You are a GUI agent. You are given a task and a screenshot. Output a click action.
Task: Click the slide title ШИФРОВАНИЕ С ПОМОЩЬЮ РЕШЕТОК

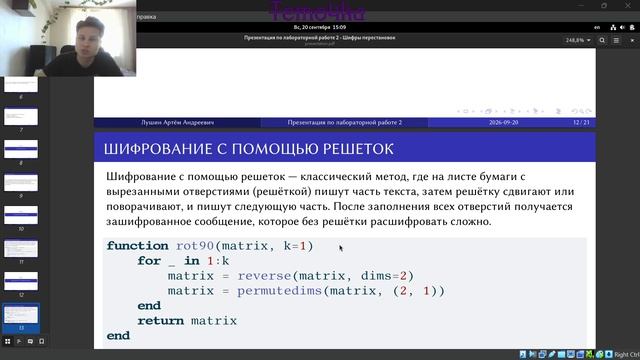[249, 149]
